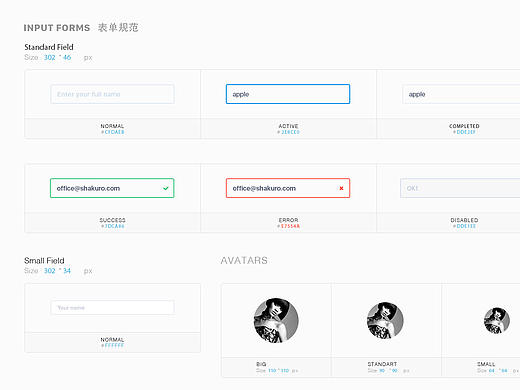This screenshot has width=520, height=390.
Task: Click the Chinese title 表单规范
Action: [118, 27]
